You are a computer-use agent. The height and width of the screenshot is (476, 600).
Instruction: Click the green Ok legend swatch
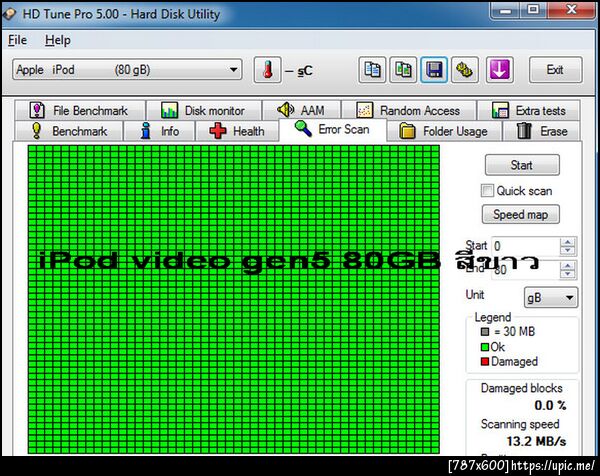pos(485,347)
